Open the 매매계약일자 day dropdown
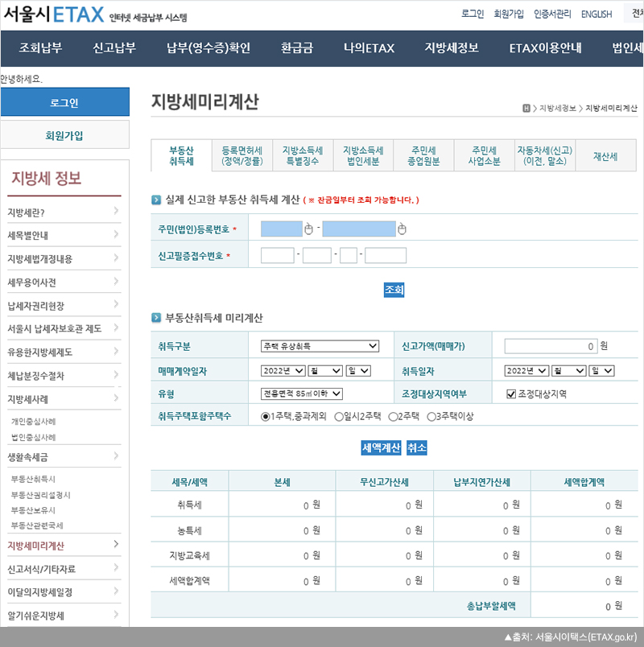Screen dimensions: 644x647 click(x=358, y=371)
